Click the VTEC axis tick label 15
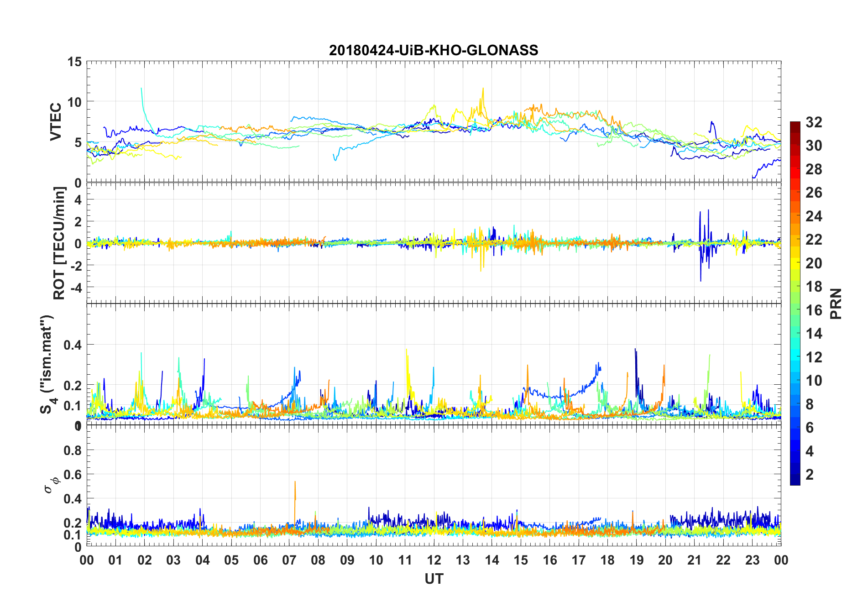Viewport: 868px width, 607px height. click(x=74, y=62)
